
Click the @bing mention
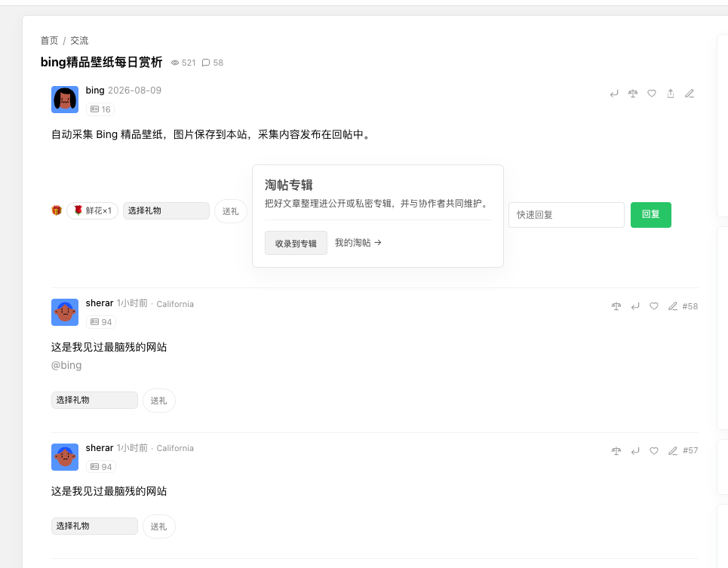coord(66,365)
